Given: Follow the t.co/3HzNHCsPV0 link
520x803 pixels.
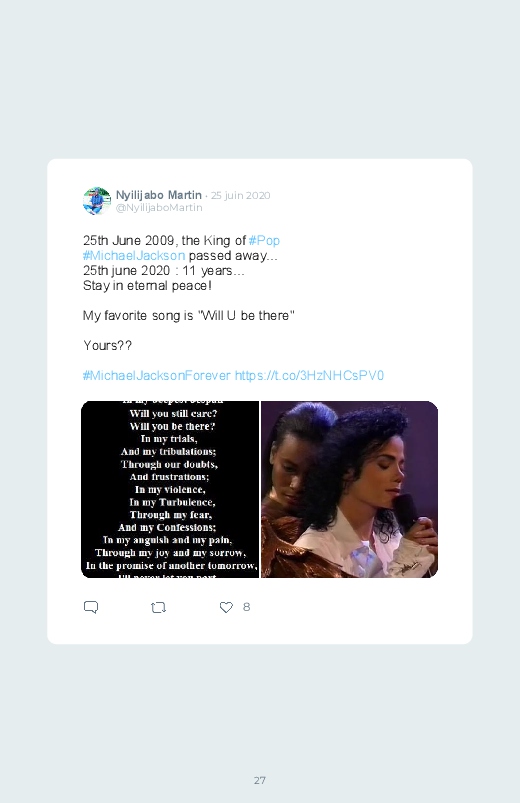Looking at the screenshot, I should (x=309, y=375).
